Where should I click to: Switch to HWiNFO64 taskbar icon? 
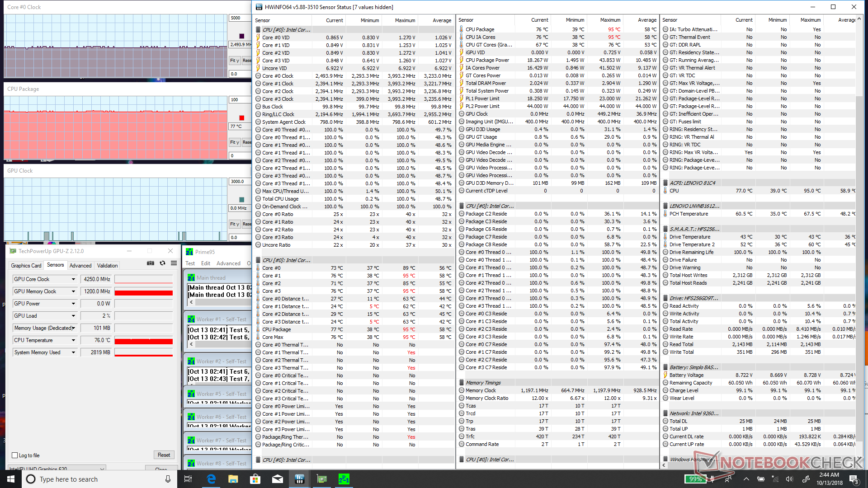point(300,479)
